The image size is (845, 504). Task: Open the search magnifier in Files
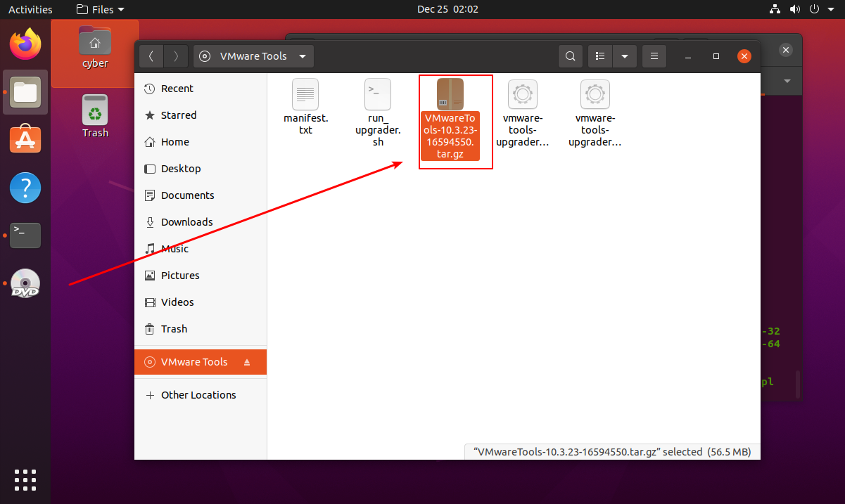point(571,56)
